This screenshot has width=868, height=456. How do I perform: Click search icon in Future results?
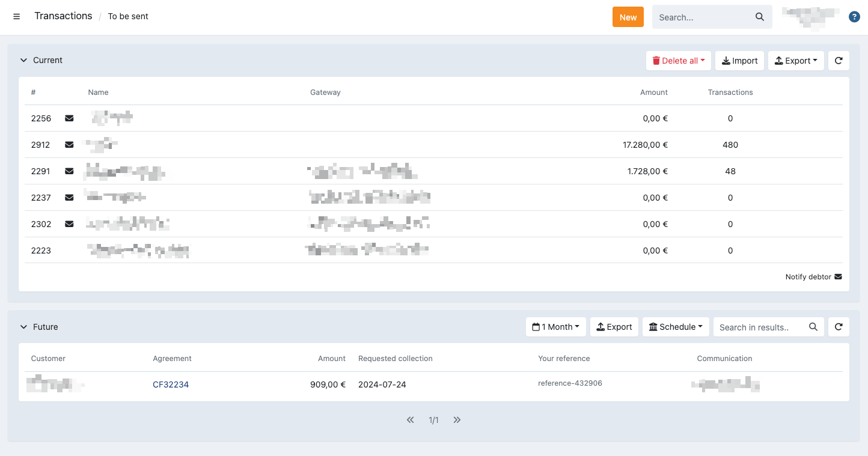tap(813, 327)
